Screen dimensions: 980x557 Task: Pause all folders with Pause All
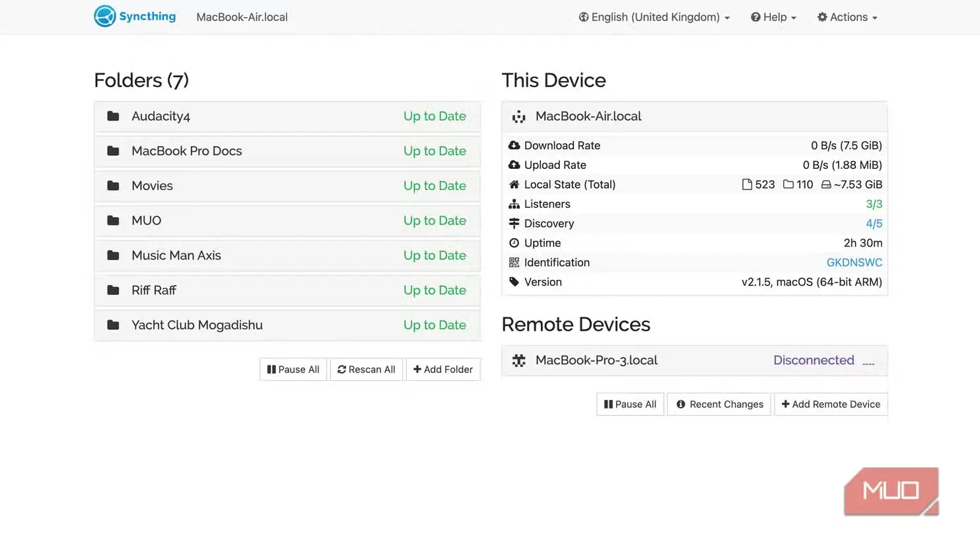[293, 370]
